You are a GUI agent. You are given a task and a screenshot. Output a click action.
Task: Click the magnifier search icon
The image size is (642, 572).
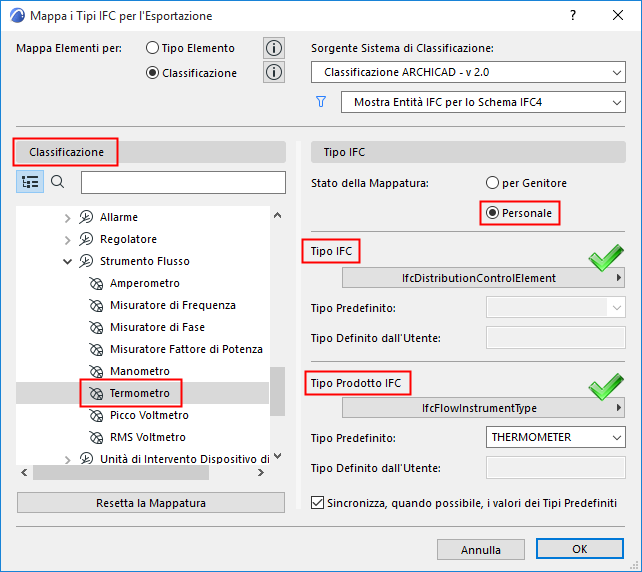58,182
